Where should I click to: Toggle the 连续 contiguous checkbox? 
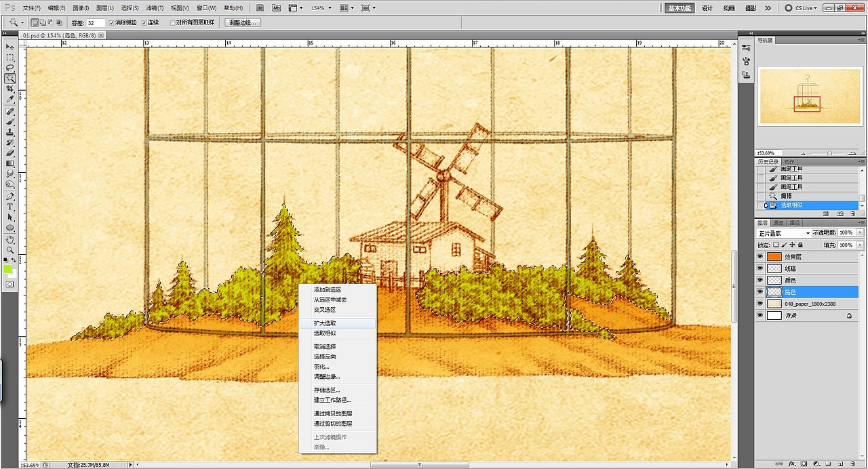click(144, 22)
